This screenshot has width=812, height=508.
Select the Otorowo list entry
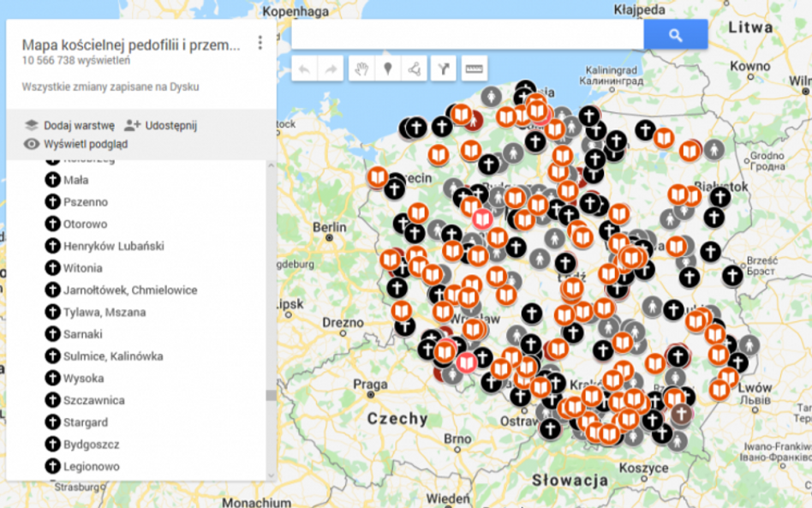pos(85,224)
